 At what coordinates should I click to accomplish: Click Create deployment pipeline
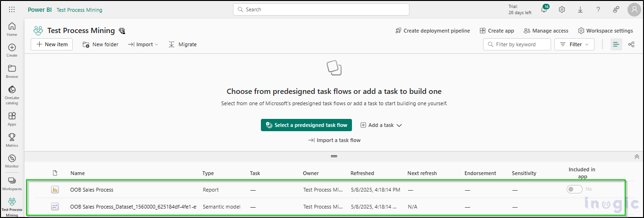[x=433, y=31]
